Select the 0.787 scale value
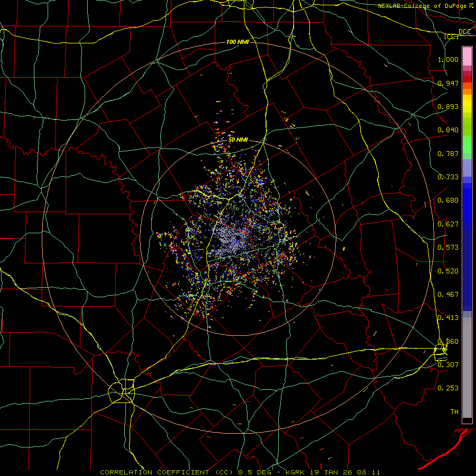This screenshot has width=476, height=476. pos(448,153)
